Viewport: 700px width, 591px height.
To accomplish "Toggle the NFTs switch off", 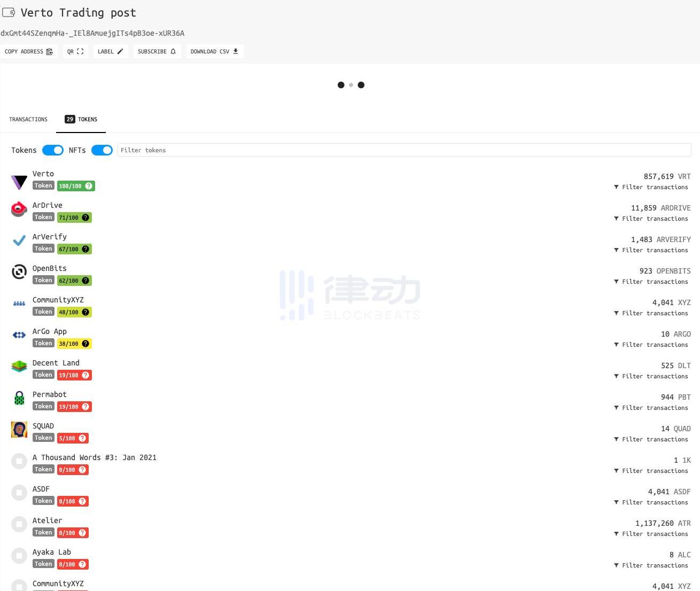I will 102,150.
